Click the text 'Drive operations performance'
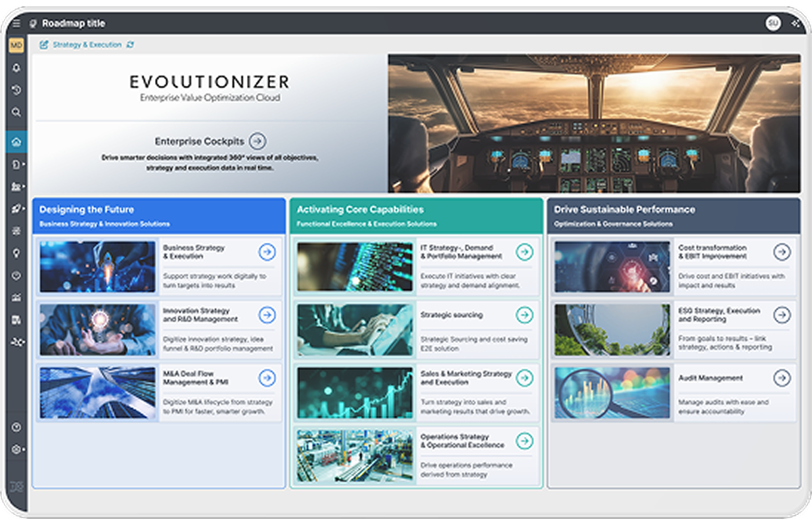812x525 pixels. point(466,465)
